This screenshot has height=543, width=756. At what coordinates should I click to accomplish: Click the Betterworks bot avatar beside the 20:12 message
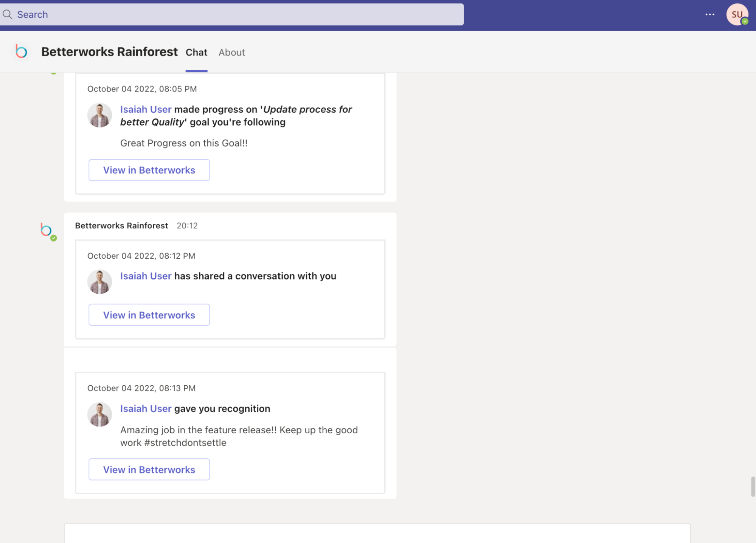46,230
